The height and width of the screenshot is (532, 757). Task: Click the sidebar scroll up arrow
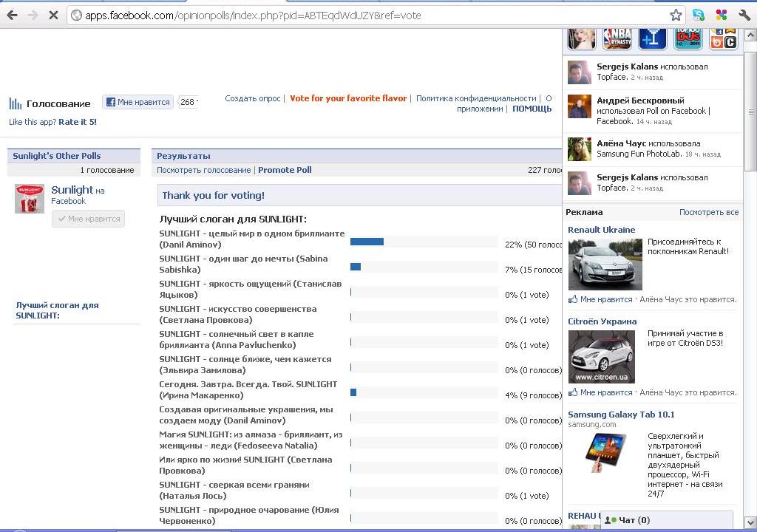(750, 35)
